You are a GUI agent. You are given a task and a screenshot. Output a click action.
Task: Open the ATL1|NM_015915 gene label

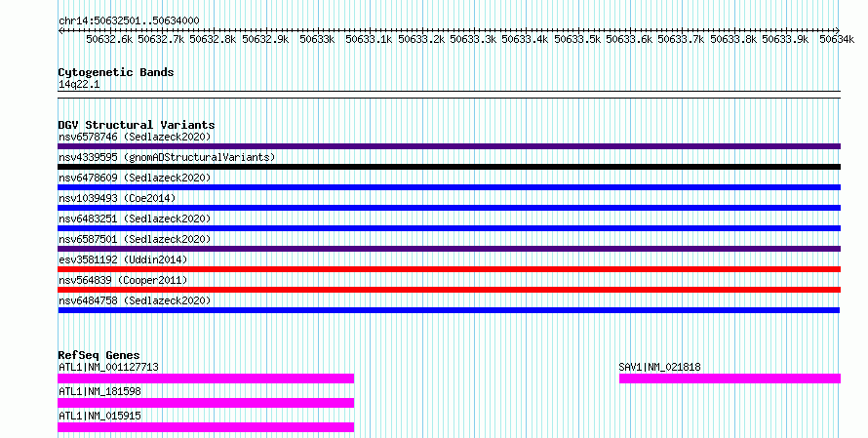click(x=99, y=416)
